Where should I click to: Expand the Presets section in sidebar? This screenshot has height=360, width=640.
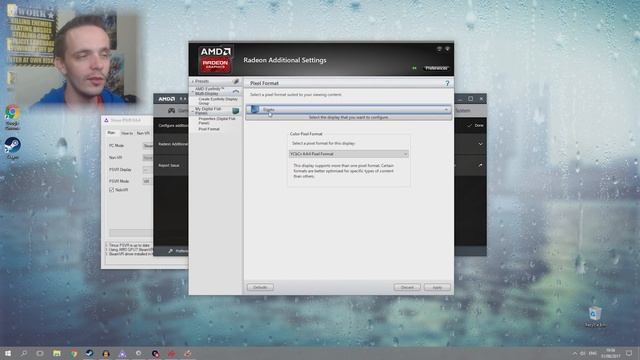(x=193, y=81)
